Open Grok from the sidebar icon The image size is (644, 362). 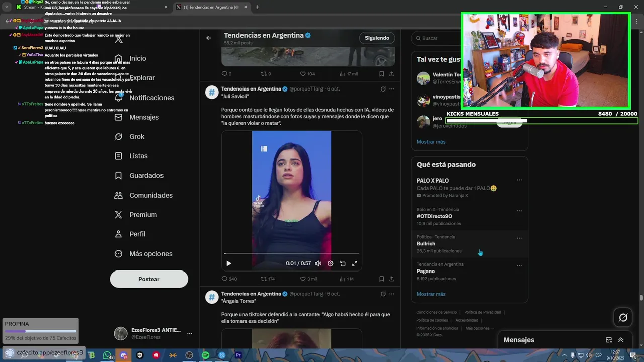pyautogui.click(x=119, y=137)
